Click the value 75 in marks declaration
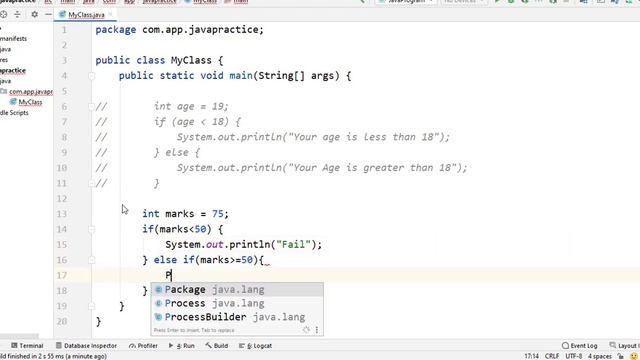Image resolution: width=640 pixels, height=360 pixels. tap(218, 214)
